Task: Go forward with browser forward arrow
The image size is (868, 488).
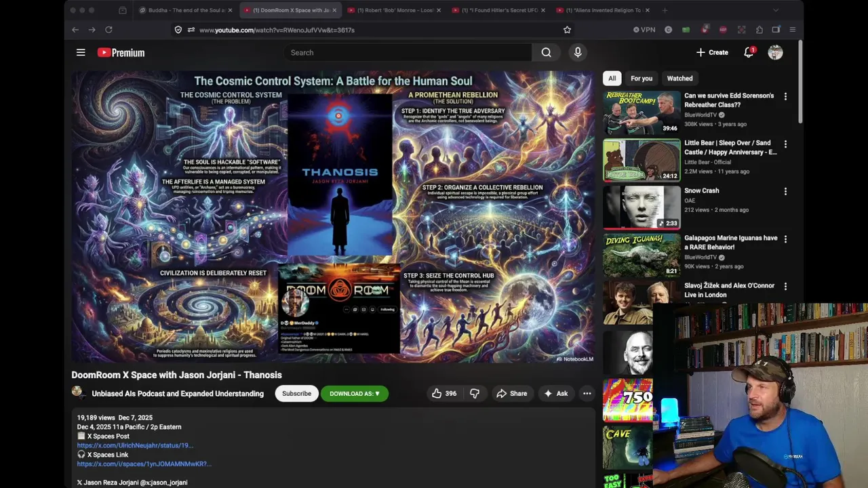Action: pos(92,30)
